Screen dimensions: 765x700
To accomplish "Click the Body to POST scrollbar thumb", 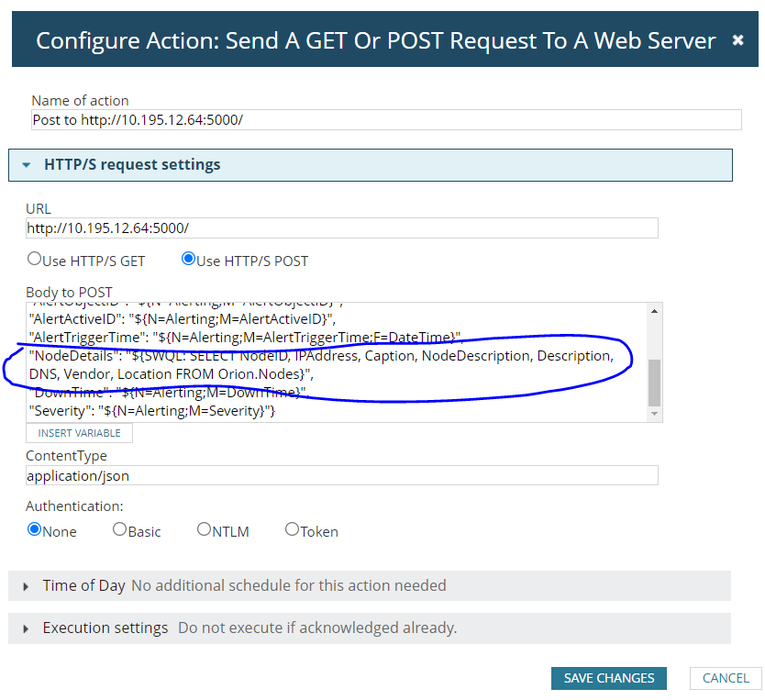I will tap(654, 383).
